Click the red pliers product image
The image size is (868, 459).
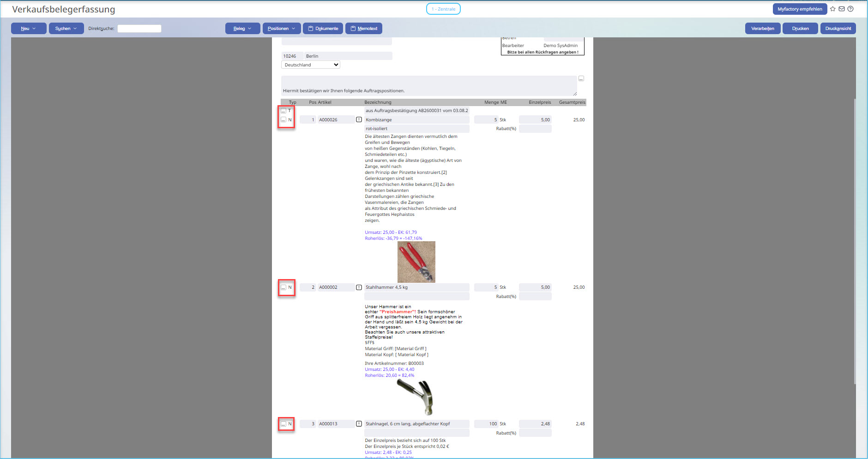(x=416, y=262)
